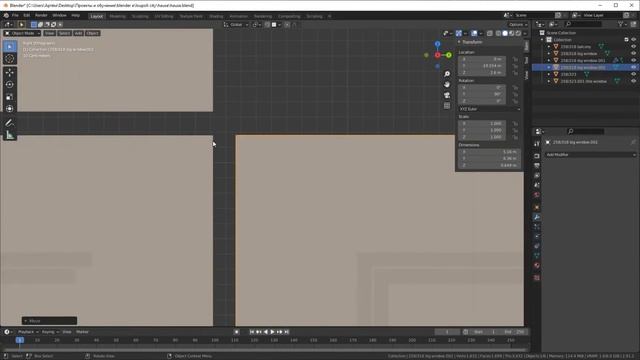
Task: Hide the 218/321 object
Action: click(x=633, y=74)
